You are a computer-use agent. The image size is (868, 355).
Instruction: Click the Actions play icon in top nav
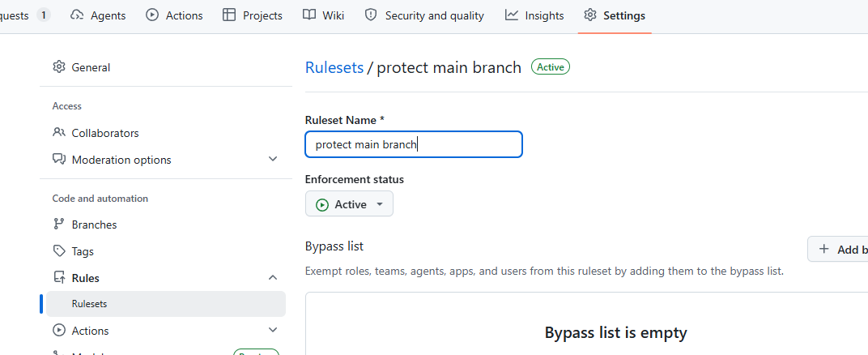(x=152, y=15)
